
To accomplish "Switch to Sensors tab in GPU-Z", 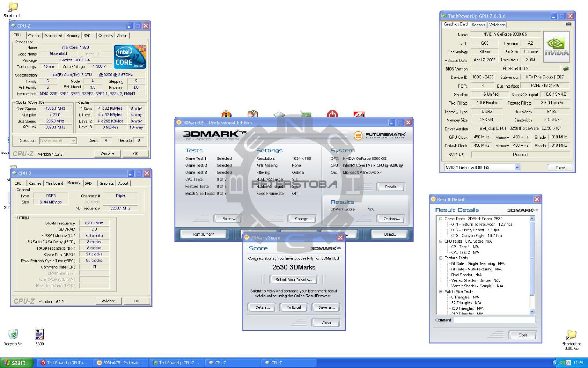I will coord(478,25).
